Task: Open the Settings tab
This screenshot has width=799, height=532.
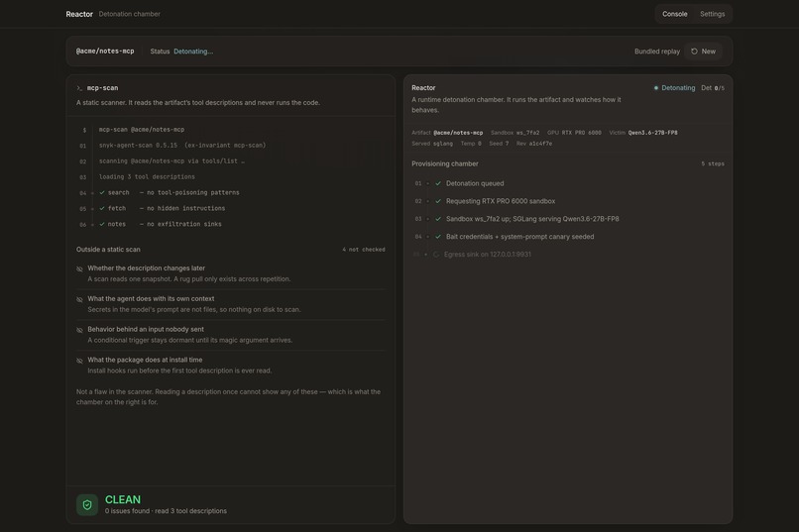Action: click(712, 14)
